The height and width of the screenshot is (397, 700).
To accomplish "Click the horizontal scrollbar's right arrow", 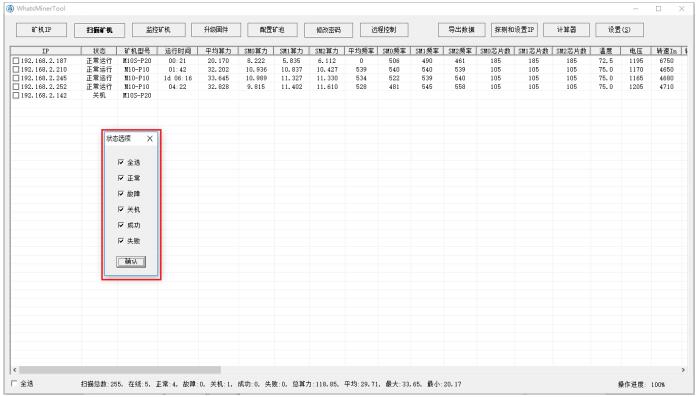I will point(683,370).
